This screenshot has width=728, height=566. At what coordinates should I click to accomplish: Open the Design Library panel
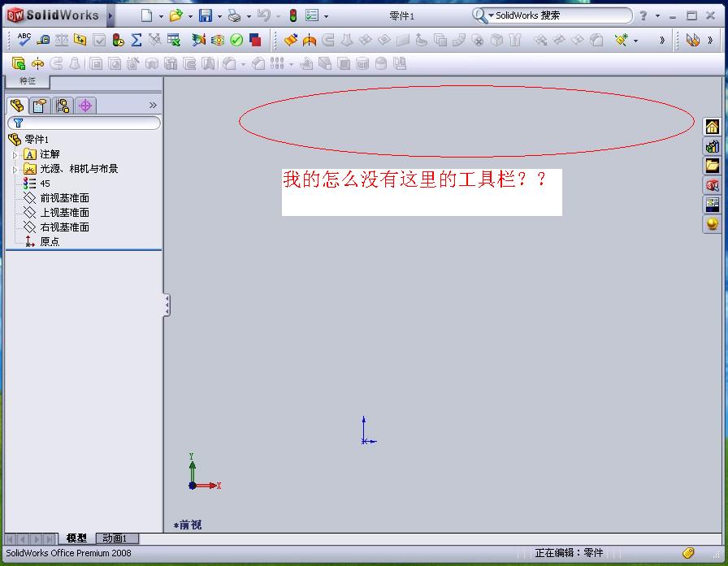click(x=713, y=146)
